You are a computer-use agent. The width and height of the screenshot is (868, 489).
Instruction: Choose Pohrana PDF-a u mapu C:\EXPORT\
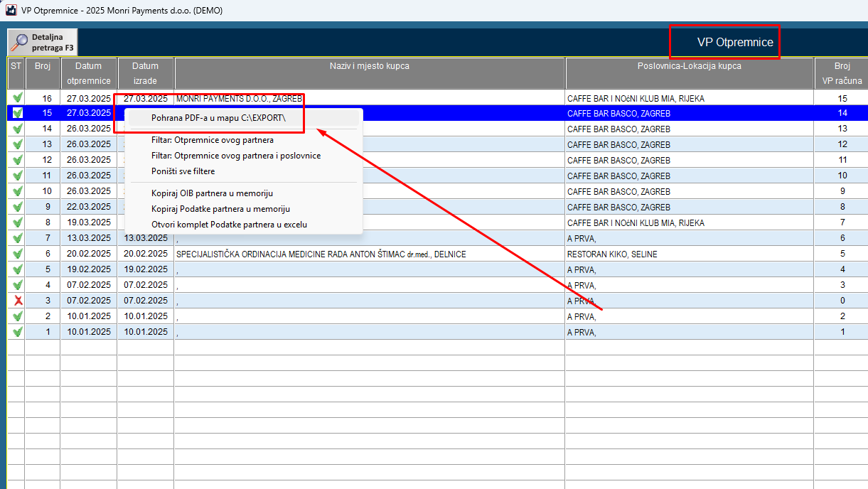[x=244, y=118]
